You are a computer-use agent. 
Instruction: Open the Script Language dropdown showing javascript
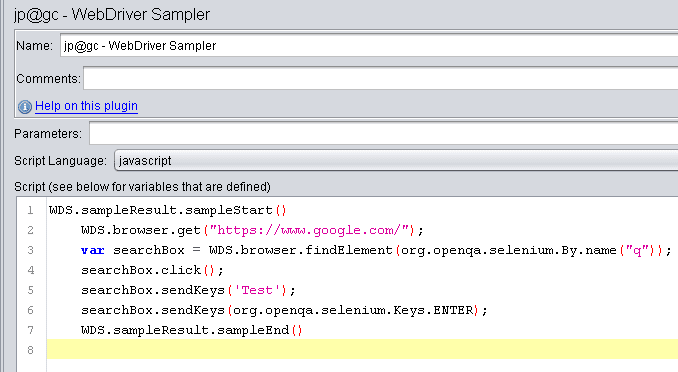coord(396,160)
